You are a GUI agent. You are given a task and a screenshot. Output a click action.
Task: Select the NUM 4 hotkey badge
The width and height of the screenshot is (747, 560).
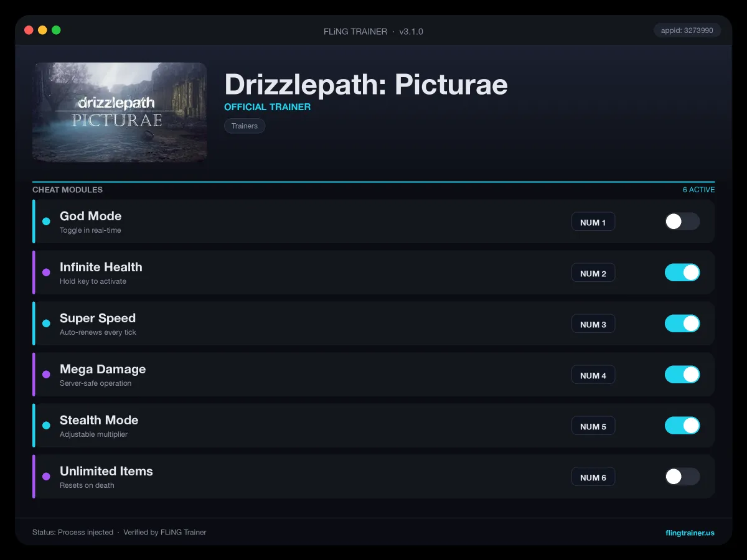pos(593,375)
